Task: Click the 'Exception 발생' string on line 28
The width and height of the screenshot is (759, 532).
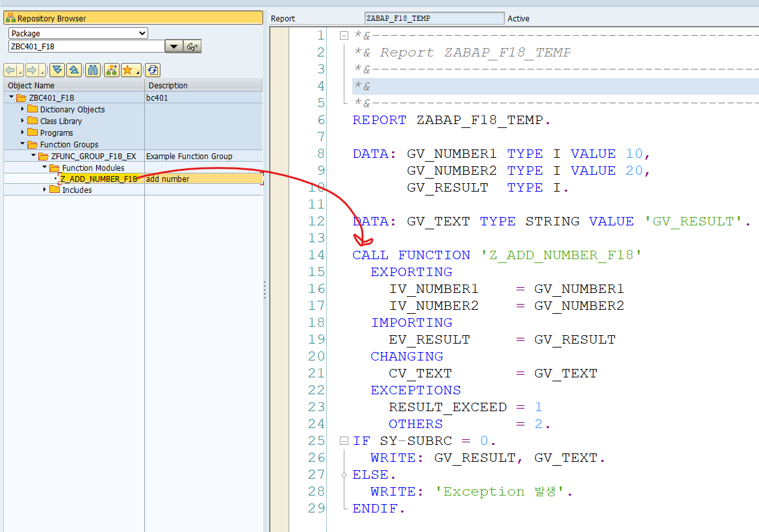Action: [500, 491]
